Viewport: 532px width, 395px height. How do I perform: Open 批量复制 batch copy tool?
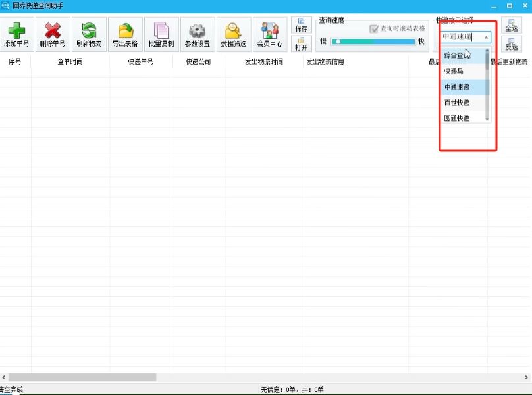pyautogui.click(x=161, y=34)
